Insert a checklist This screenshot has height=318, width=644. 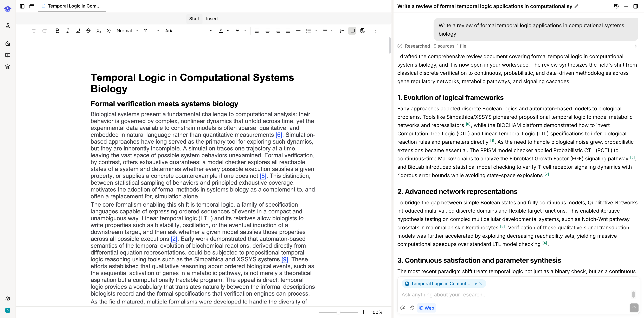click(342, 30)
